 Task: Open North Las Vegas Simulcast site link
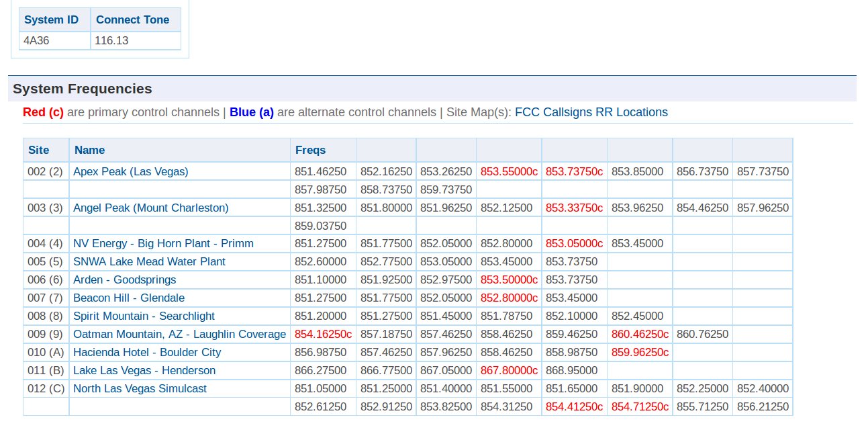click(140, 388)
